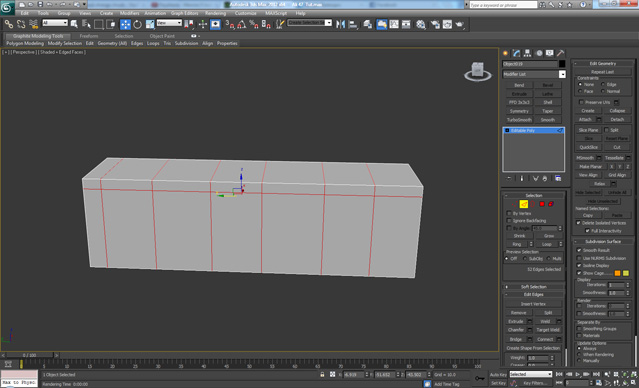Enable Use NURMS Subdivision checkbox

pos(579,258)
